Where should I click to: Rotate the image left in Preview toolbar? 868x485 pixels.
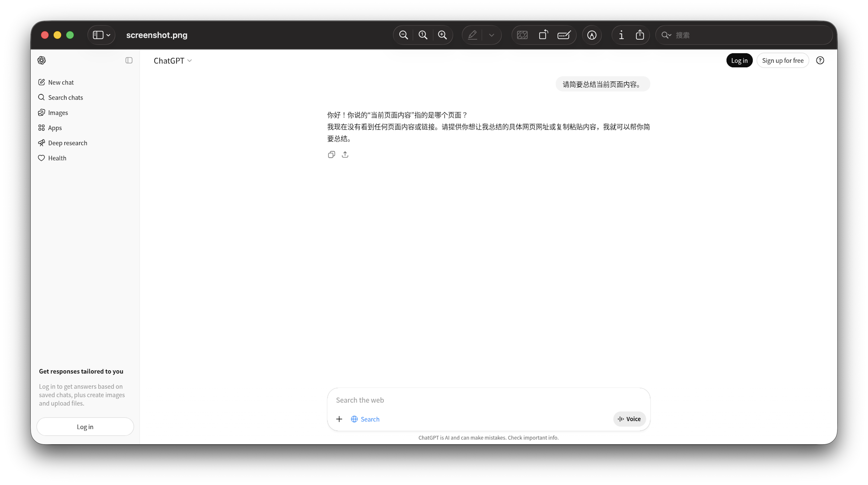tap(543, 35)
